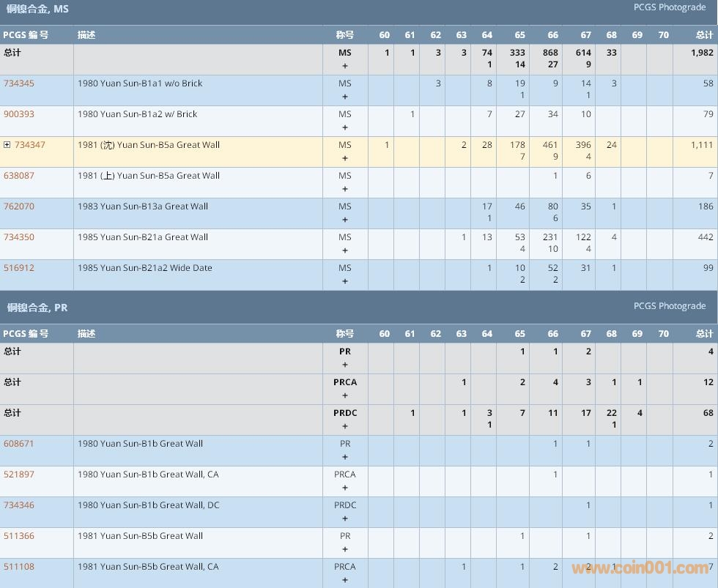Screen dimensions: 718x588
Task: Click the 734347 coin number link
Action: tap(30, 145)
